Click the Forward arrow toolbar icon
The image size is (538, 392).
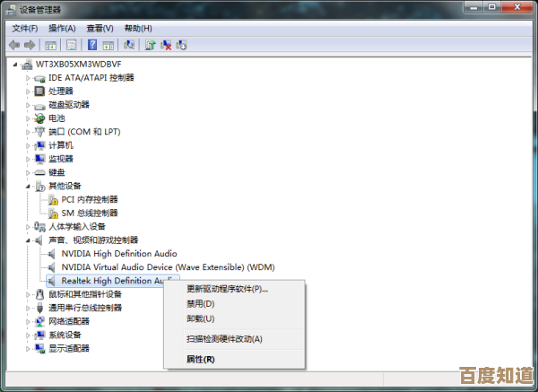[30, 45]
